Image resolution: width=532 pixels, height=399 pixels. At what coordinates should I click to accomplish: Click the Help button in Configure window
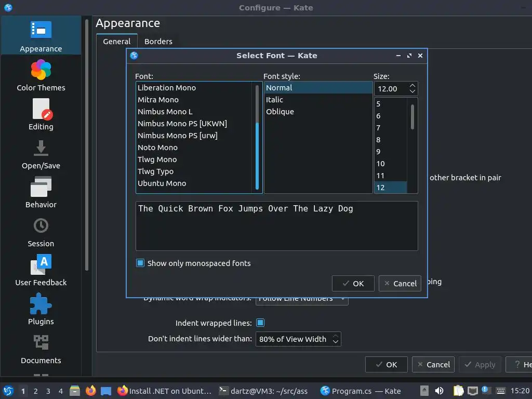pos(519,364)
